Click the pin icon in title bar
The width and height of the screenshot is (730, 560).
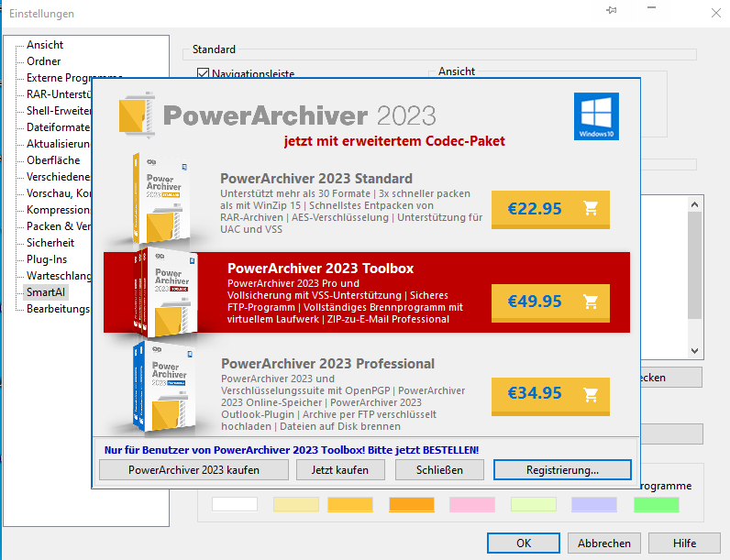coord(612,10)
